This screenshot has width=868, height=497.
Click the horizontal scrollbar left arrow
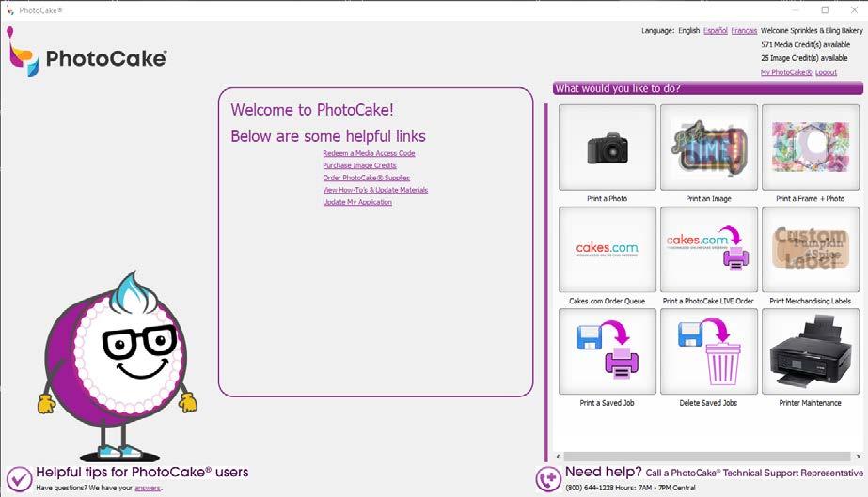tap(558, 457)
